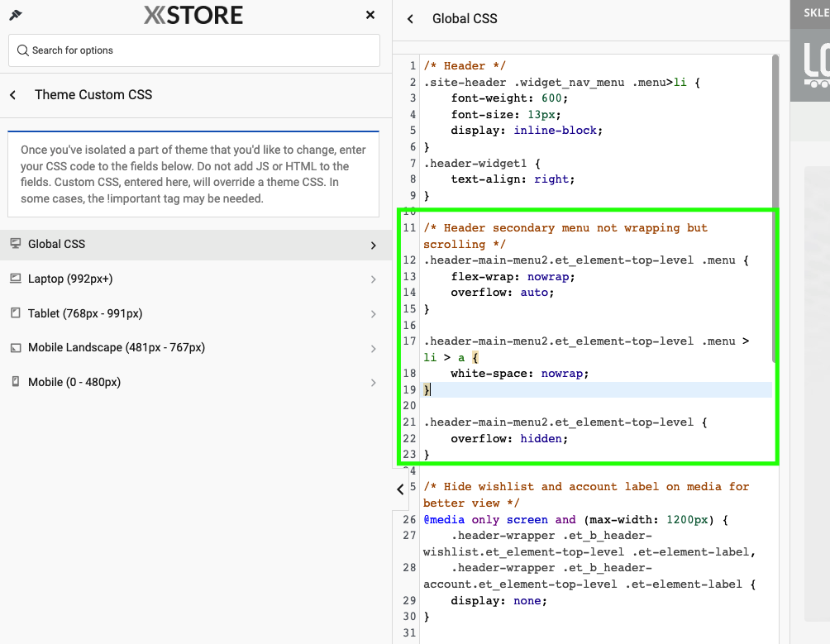830x644 pixels.
Task: Place cursor on 'overflow: hidden;' line
Action: [509, 438]
